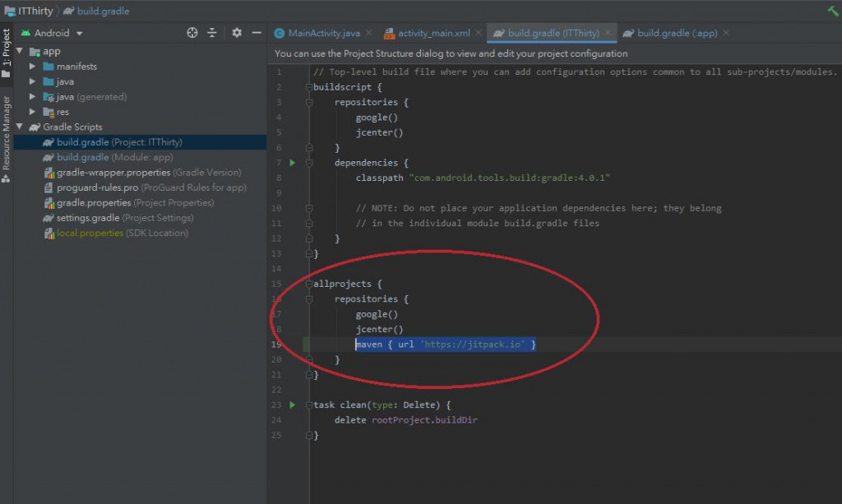Close the build.gradle (:app) tab

click(x=725, y=33)
